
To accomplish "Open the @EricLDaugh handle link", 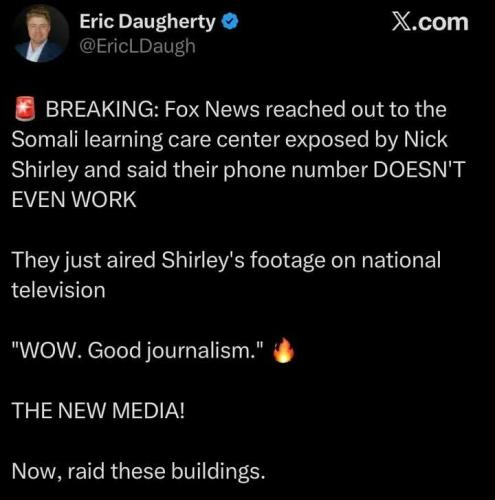I will coord(137,46).
